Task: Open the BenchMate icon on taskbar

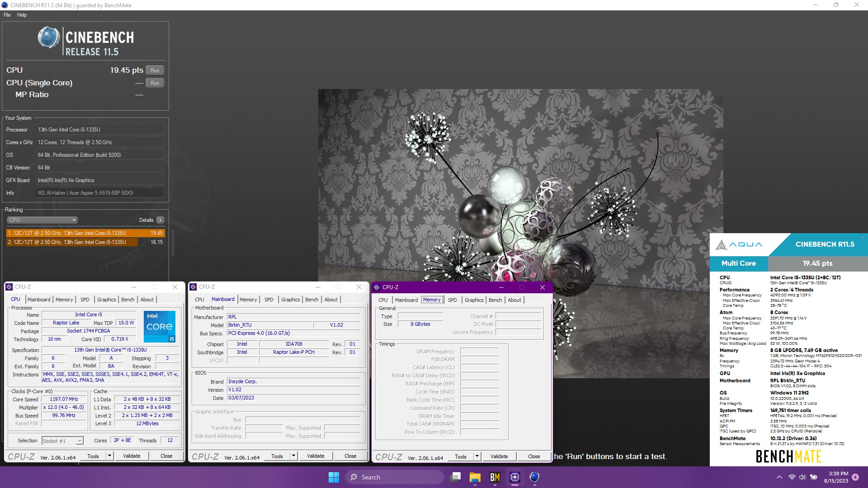Action: [x=495, y=477]
